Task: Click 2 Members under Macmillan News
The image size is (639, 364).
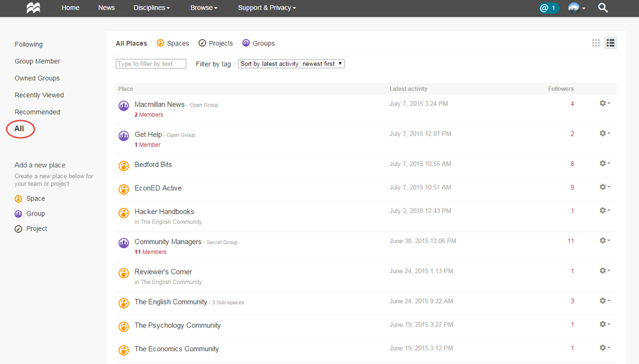Action: click(149, 115)
